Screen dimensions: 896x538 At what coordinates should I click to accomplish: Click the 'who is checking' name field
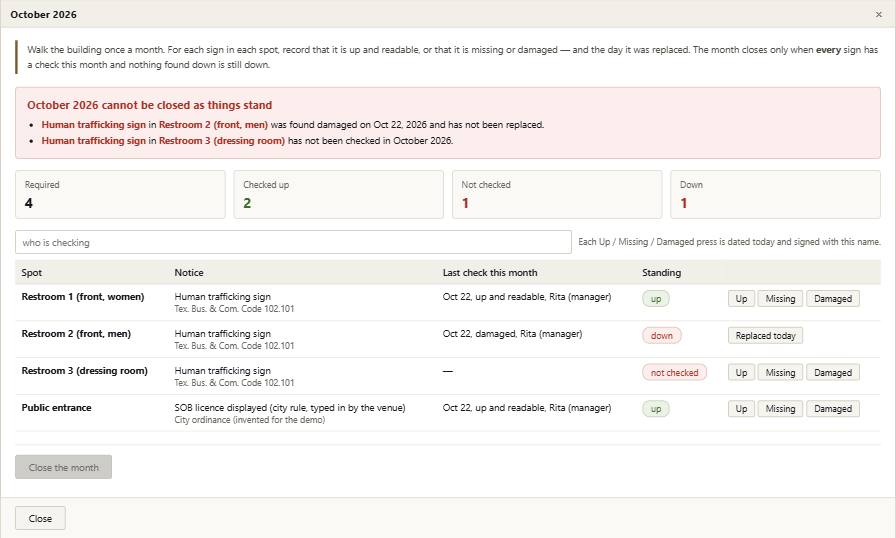(293, 242)
